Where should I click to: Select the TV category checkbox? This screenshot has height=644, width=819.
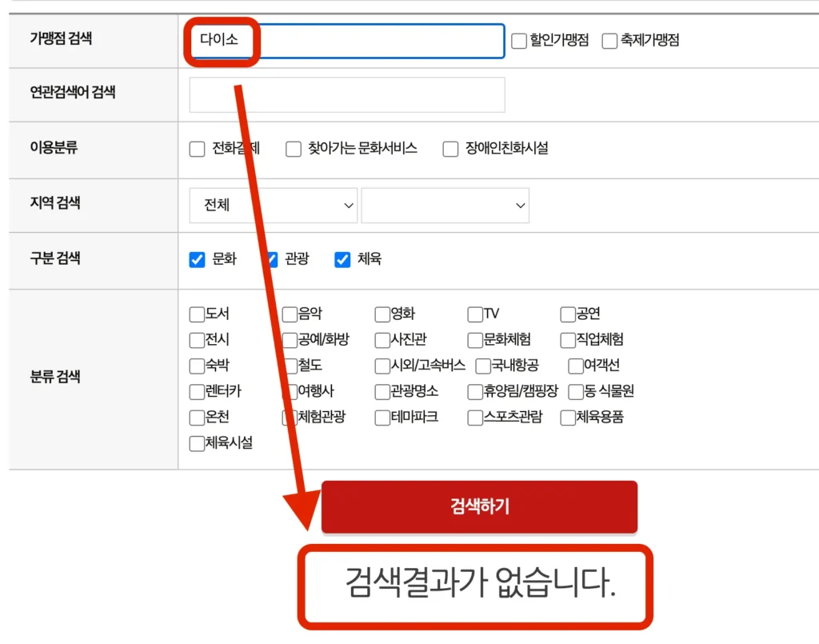pos(475,314)
